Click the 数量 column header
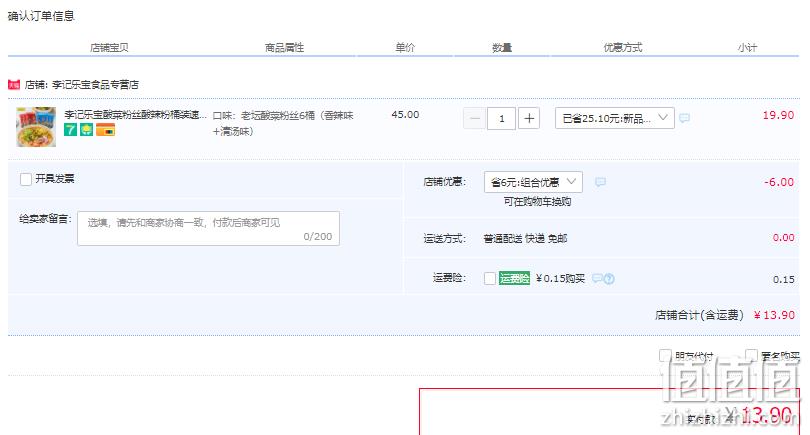This screenshot has height=435, width=810. [x=502, y=48]
